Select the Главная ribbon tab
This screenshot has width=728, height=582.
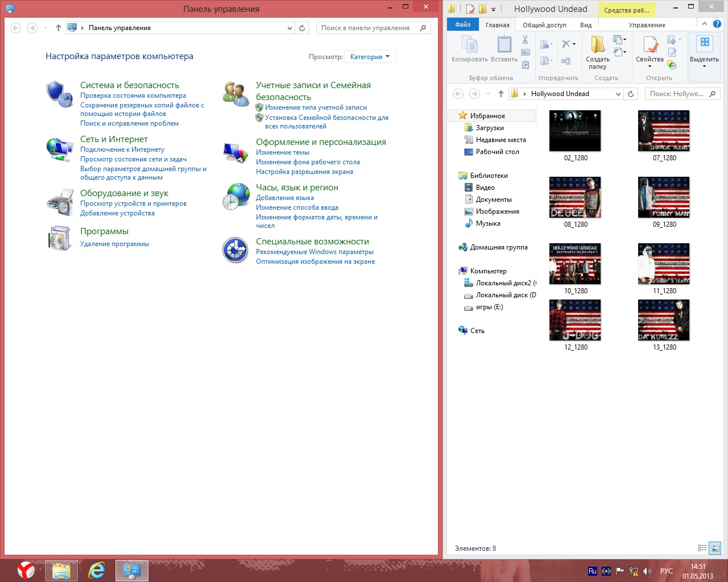pos(498,25)
